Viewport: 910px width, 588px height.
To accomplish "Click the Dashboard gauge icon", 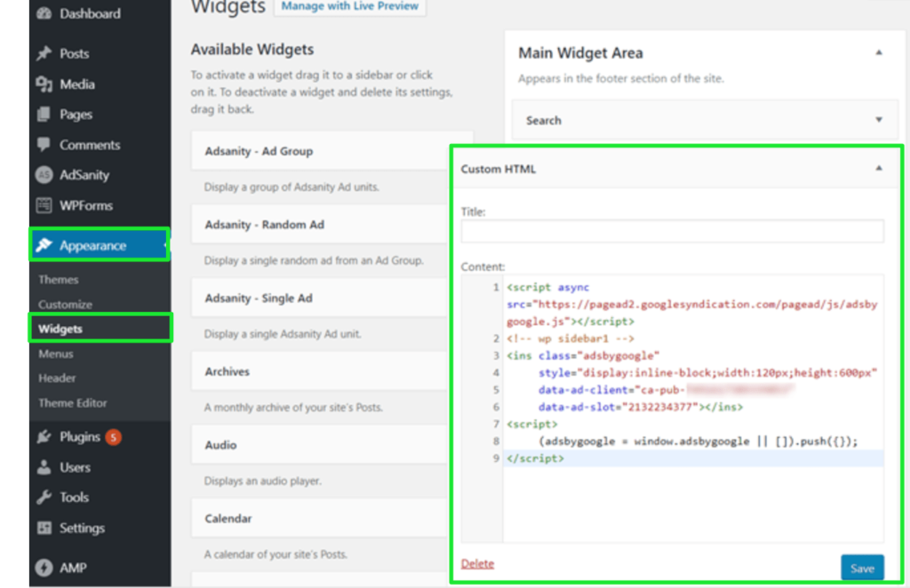I will pyautogui.click(x=44, y=13).
